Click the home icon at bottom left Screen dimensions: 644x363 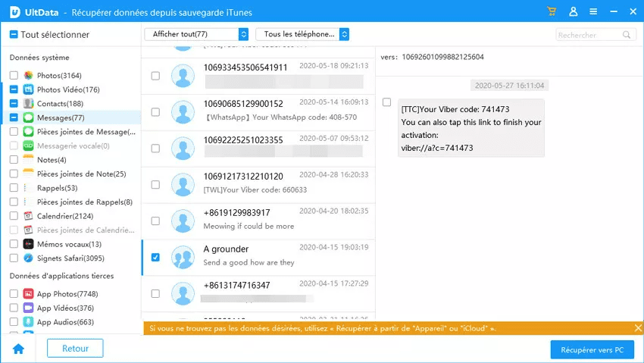tap(18, 349)
